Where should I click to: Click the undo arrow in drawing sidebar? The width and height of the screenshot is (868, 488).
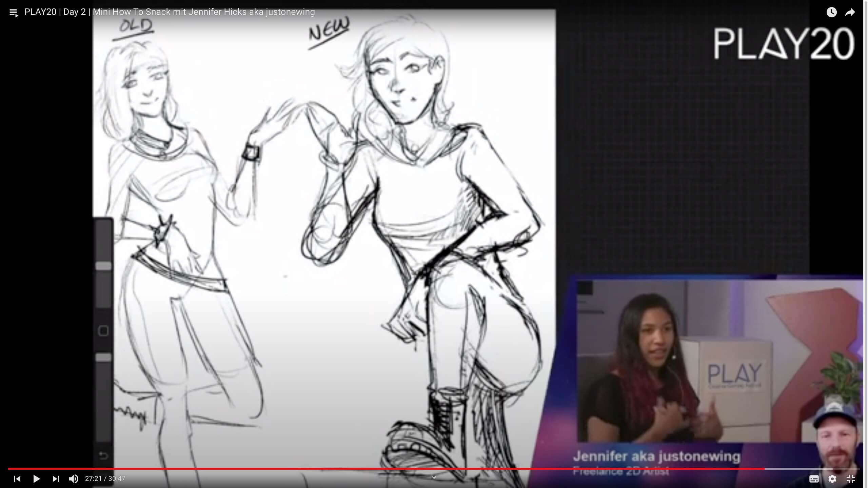tap(103, 455)
